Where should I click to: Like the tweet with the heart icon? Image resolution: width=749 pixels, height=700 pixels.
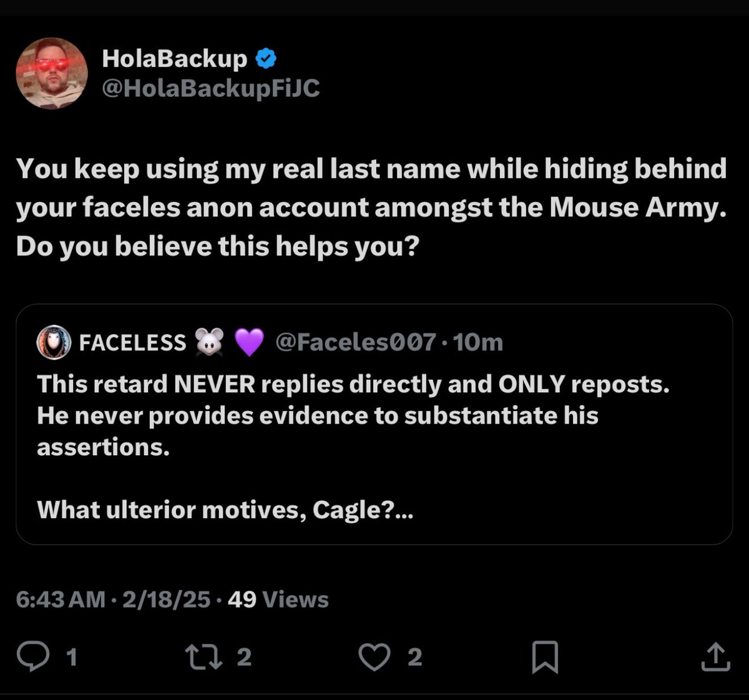374,657
